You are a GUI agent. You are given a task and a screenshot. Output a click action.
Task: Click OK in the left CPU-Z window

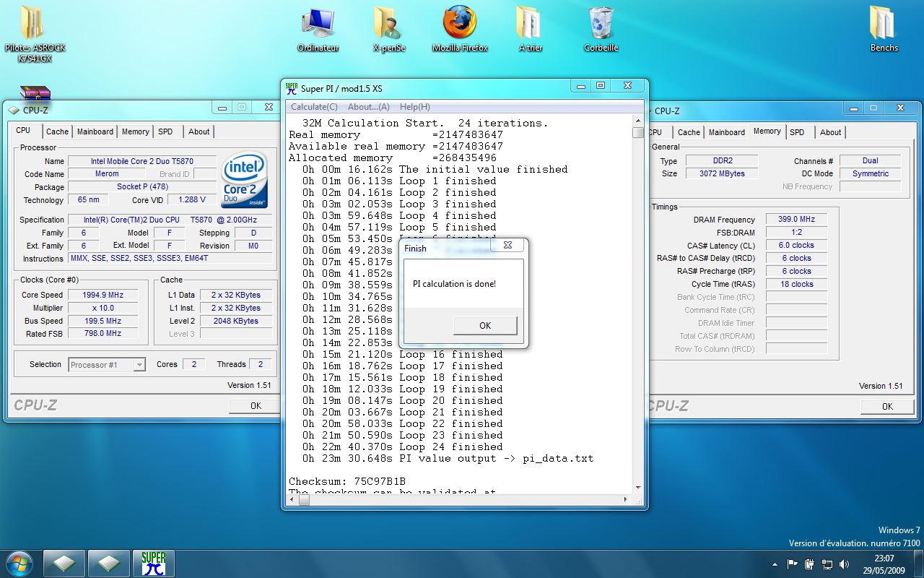[x=256, y=406]
